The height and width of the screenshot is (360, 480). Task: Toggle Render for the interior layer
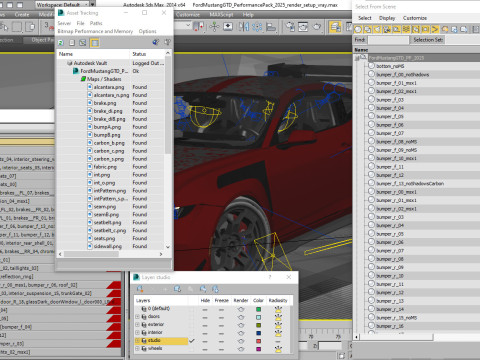click(241, 333)
